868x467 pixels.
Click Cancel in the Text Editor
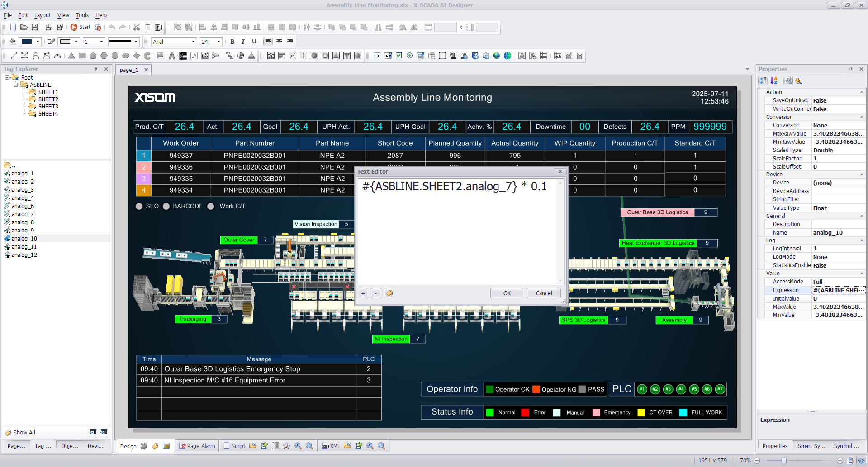[544, 293]
